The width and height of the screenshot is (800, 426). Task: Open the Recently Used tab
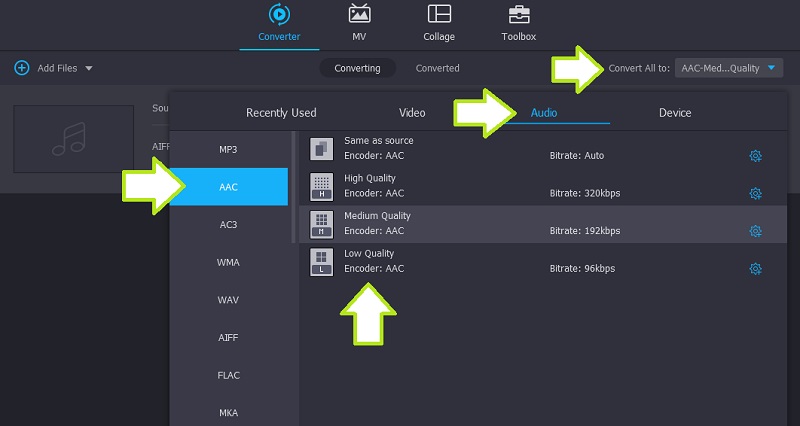click(x=281, y=113)
